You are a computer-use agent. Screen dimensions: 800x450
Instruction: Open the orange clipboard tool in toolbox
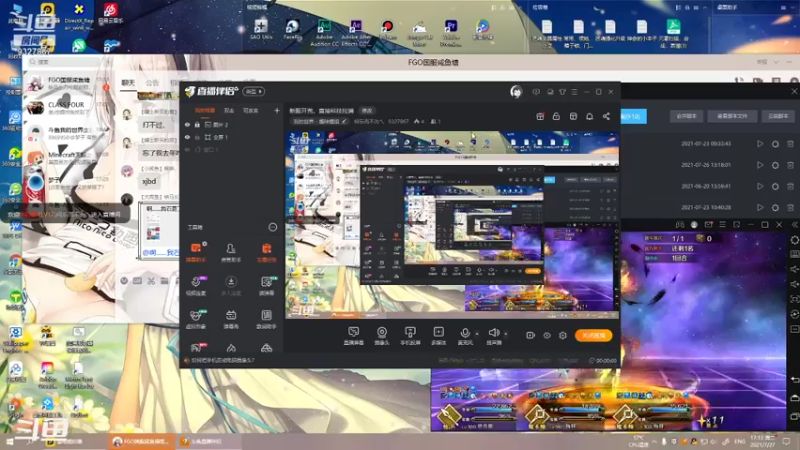[266, 252]
